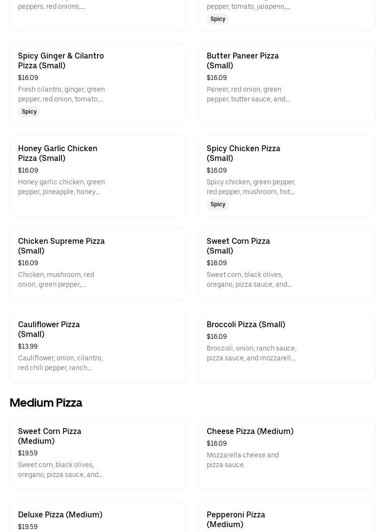The height and width of the screenshot is (532, 392).
Task: Click the Butter Paneer Pizza description text
Action: click(248, 94)
